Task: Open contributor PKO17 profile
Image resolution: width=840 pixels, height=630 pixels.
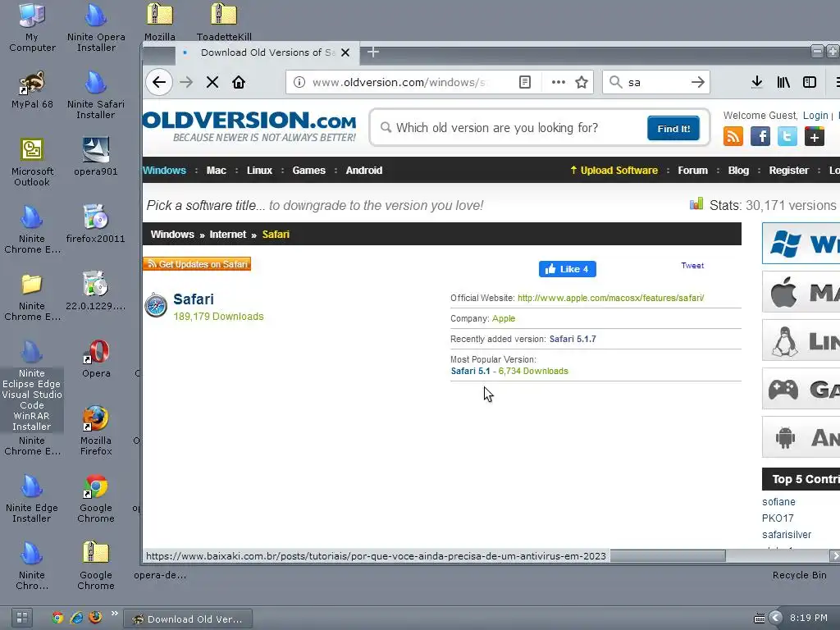Action: (x=778, y=518)
